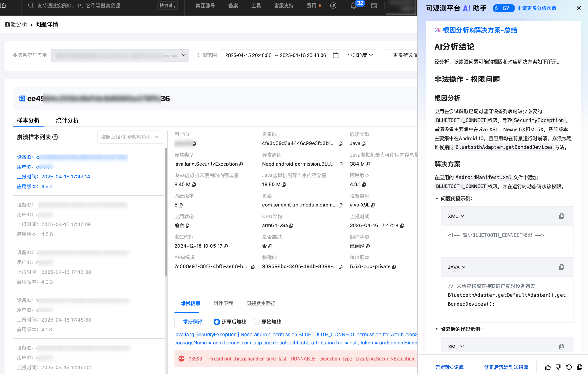Image resolution: width=588 pixels, height=374 pixels.
Task: Expand the 按照上报时间降序排列 sort dropdown
Action: pos(130,137)
